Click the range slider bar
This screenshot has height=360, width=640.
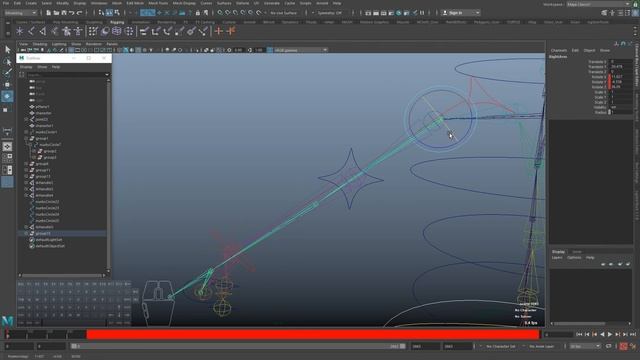pos(238,346)
